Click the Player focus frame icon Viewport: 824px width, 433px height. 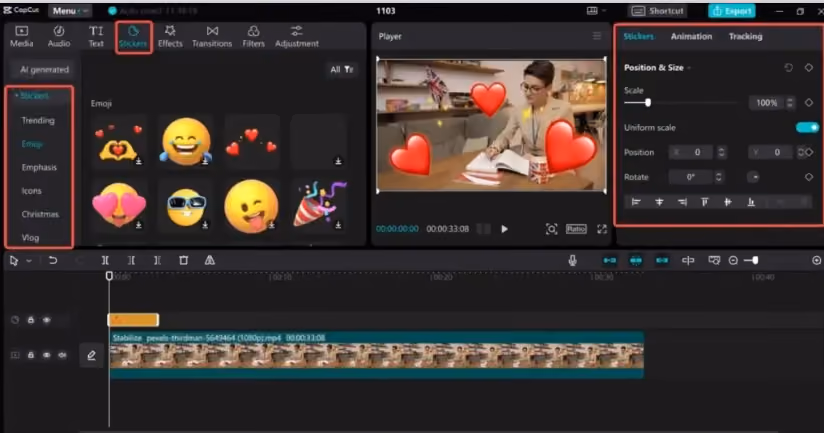(x=551, y=229)
